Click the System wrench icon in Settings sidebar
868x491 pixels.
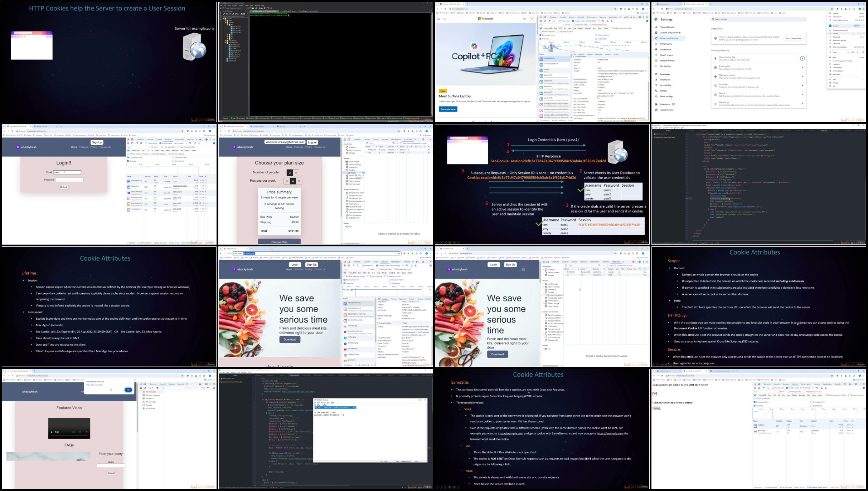[x=656, y=91]
